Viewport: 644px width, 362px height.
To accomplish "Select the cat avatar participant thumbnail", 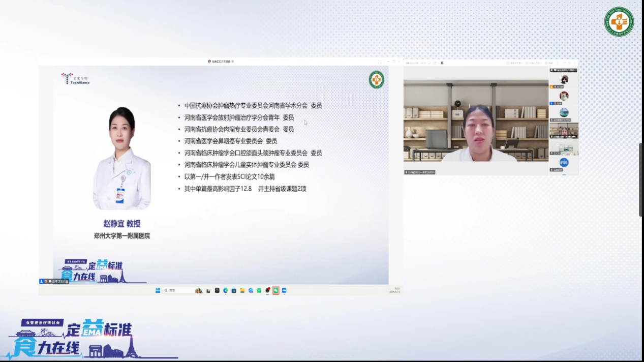I will click(x=564, y=96).
